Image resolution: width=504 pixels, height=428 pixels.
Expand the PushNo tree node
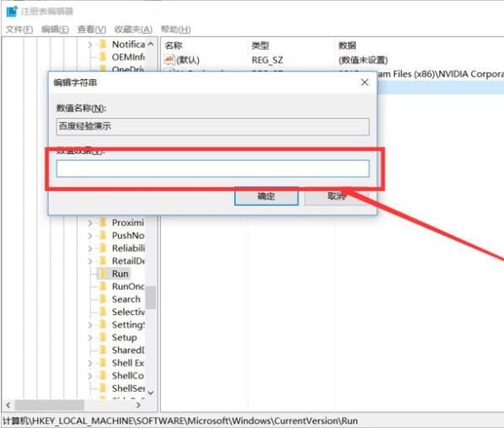(90, 236)
